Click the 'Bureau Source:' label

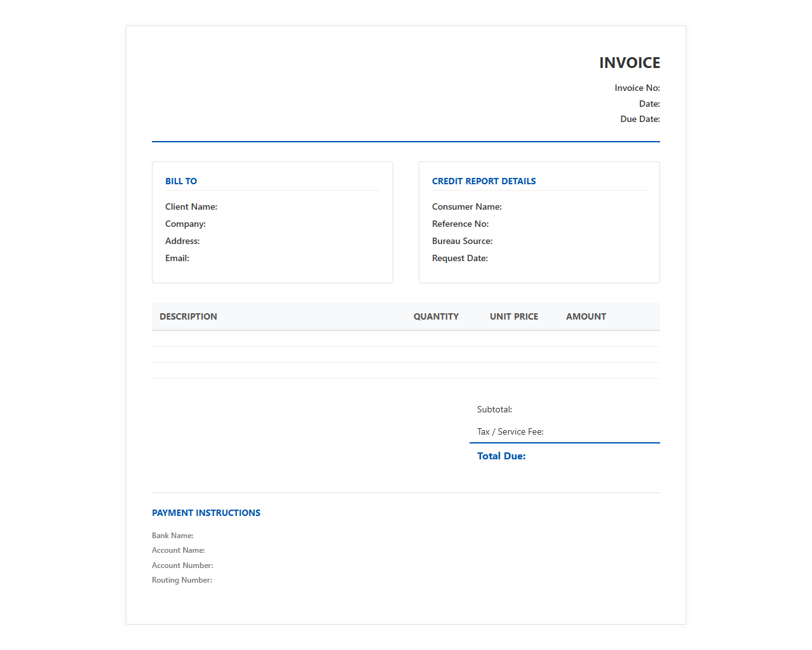(463, 241)
